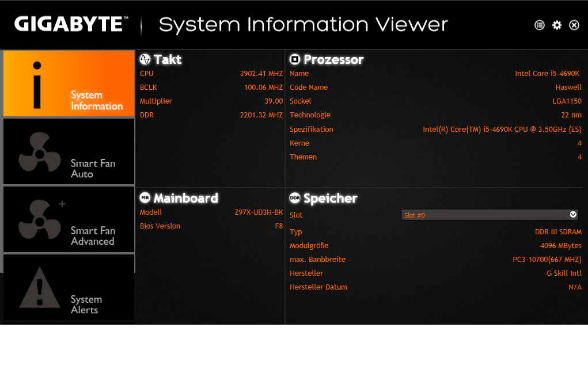This screenshot has width=588, height=388.
Task: Click DDR value 2201.32 MHZ
Action: 261,115
